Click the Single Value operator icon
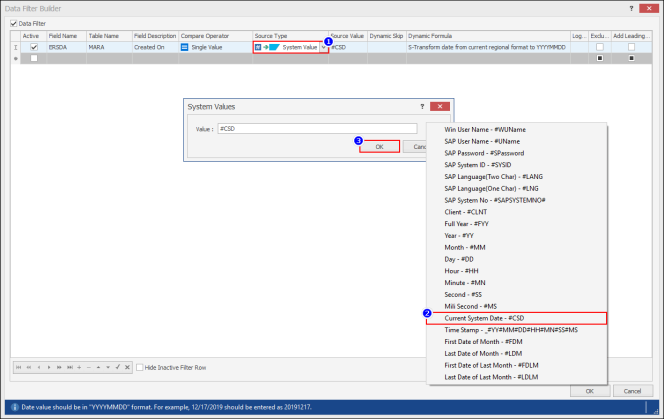This screenshot has width=664, height=419. coord(184,47)
